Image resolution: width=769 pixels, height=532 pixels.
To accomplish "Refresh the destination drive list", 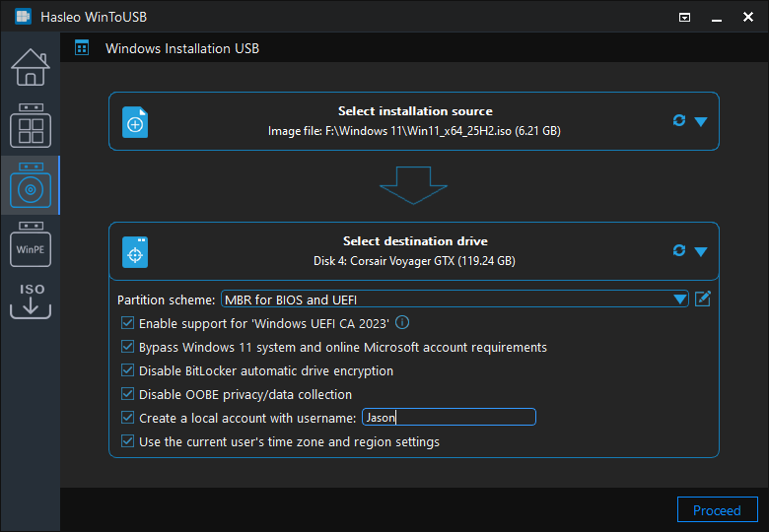I will point(678,250).
